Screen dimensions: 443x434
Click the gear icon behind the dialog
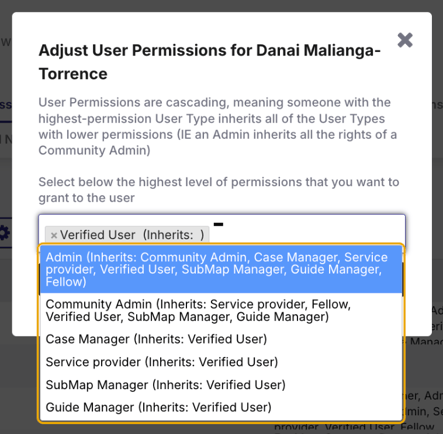[x=4, y=233]
